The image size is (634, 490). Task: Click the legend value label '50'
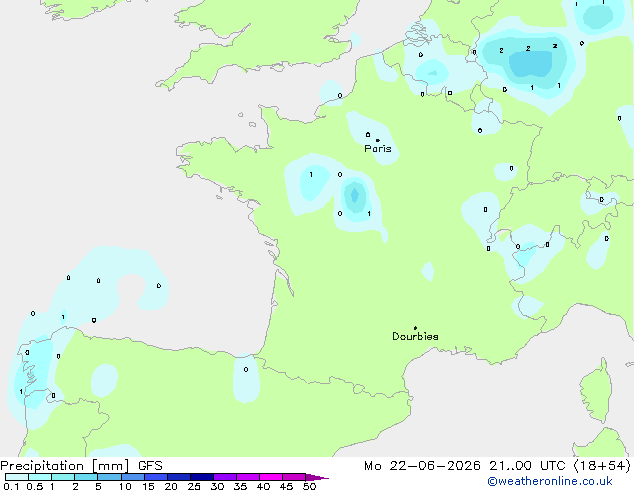(309, 486)
